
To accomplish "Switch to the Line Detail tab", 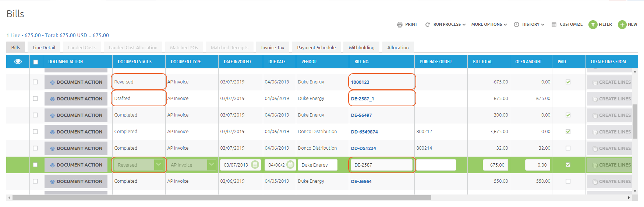I will (44, 47).
